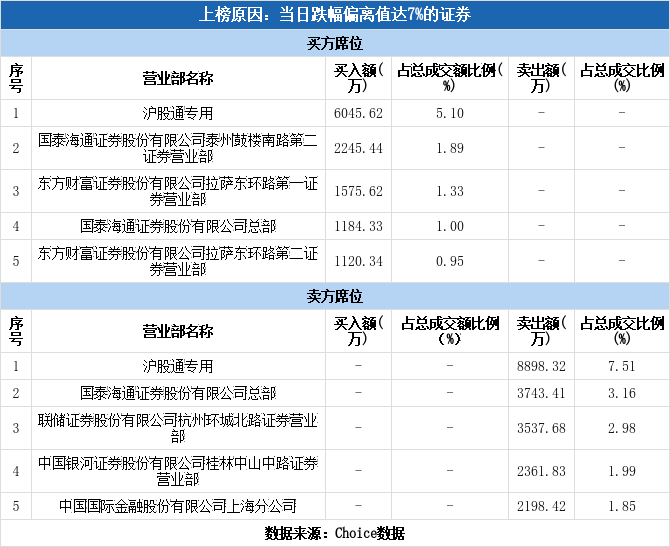
Task: Click buy amount 1575.62
Action: point(358,191)
